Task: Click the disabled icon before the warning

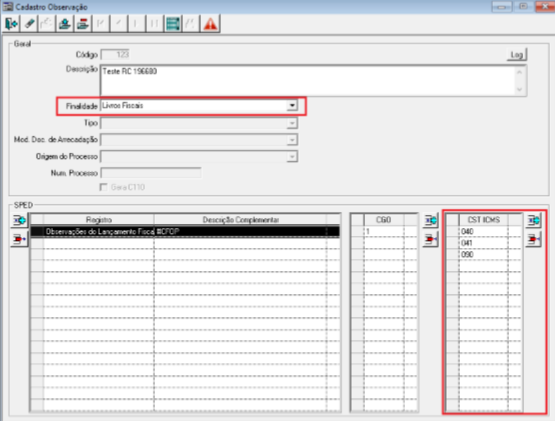Action: click(191, 24)
